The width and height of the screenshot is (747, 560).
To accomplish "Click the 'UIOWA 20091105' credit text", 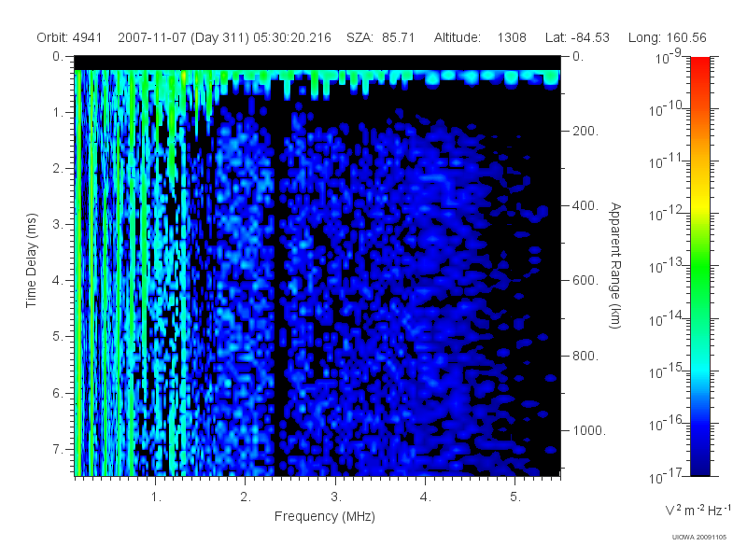I will pos(698,538).
